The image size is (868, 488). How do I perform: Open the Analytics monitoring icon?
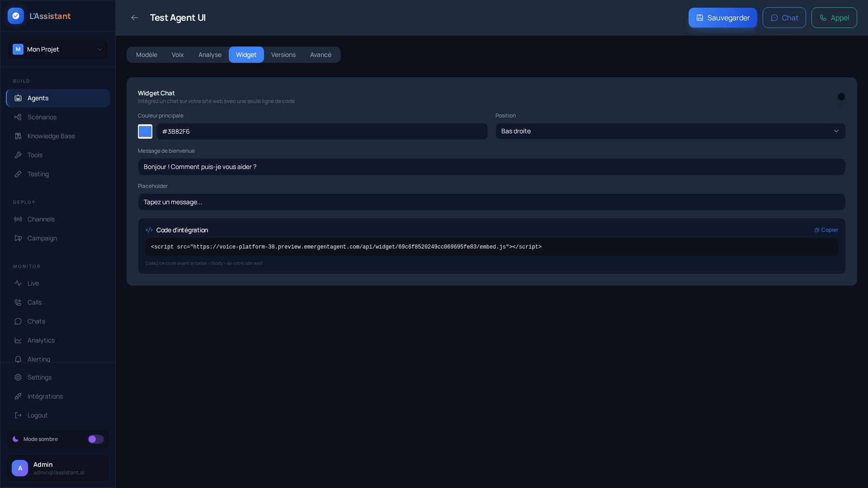point(18,340)
